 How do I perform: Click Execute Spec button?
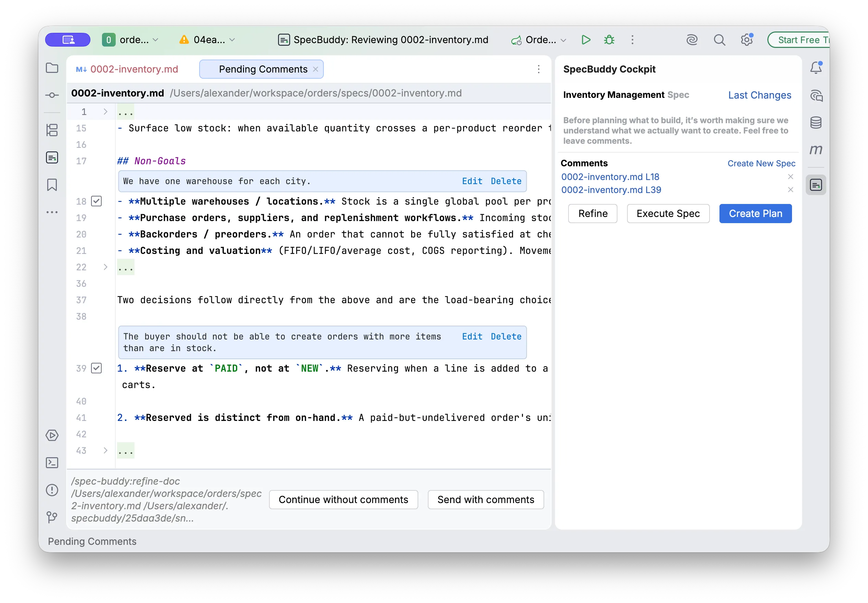pos(668,214)
